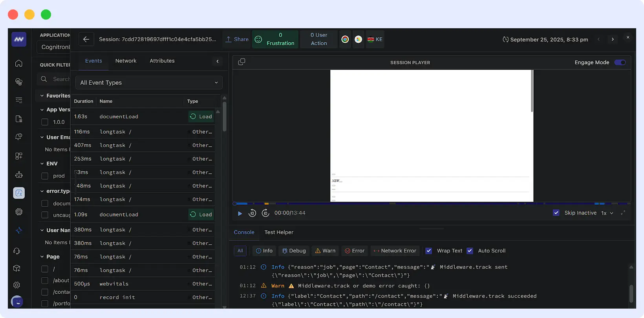Open the All Event Types dropdown
This screenshot has height=318, width=644.
(149, 83)
